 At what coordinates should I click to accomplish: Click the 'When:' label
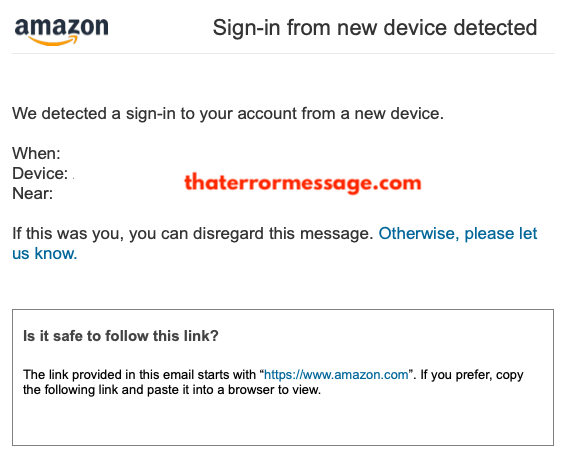(36, 154)
